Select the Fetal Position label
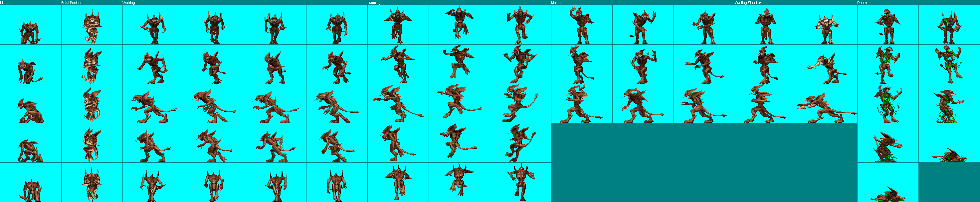 [72, 3]
